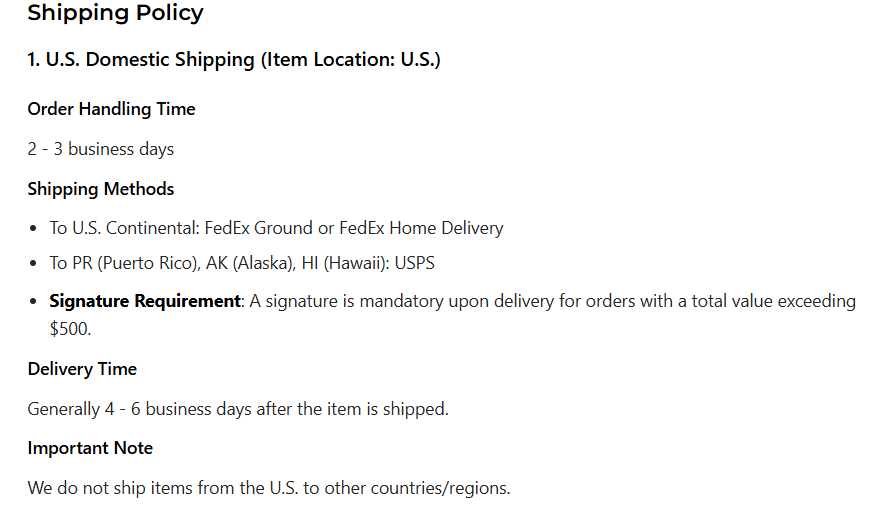Click the word "USPS"
This screenshot has height=507, width=880.
point(415,264)
